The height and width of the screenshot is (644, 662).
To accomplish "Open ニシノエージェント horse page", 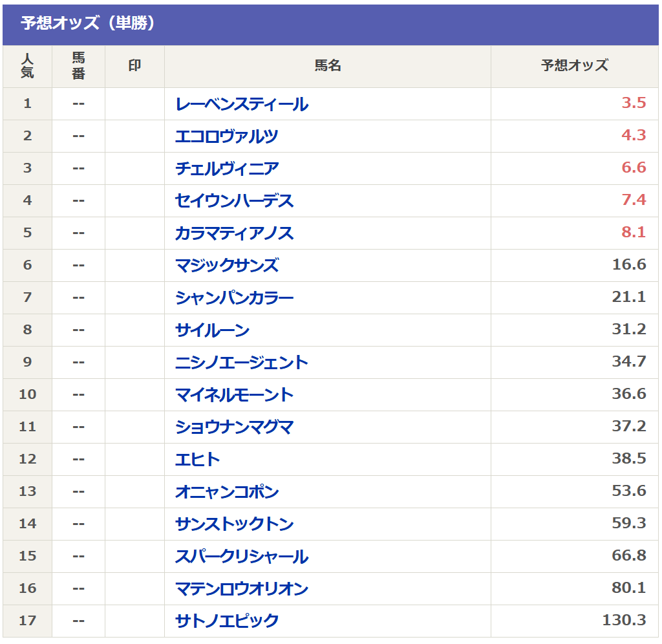I will click(241, 363).
